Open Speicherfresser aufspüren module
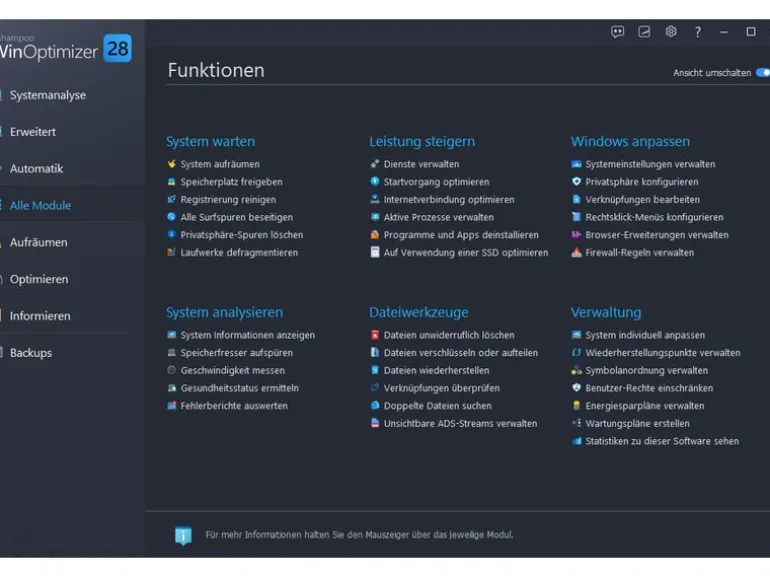The image size is (770, 578). pyautogui.click(x=236, y=353)
